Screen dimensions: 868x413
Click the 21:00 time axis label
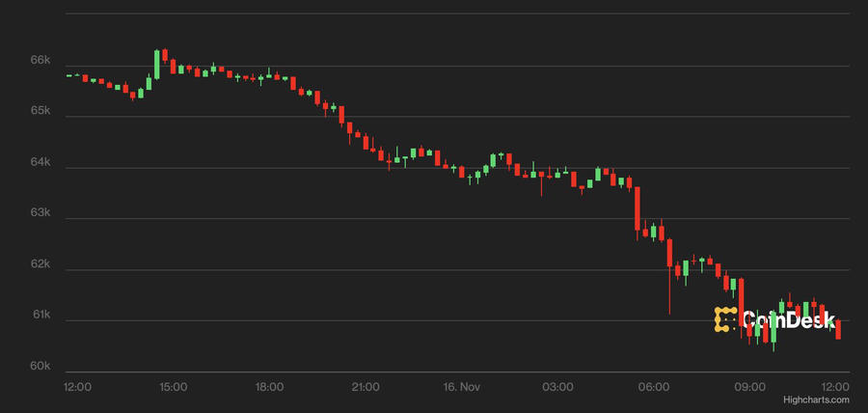click(x=365, y=387)
